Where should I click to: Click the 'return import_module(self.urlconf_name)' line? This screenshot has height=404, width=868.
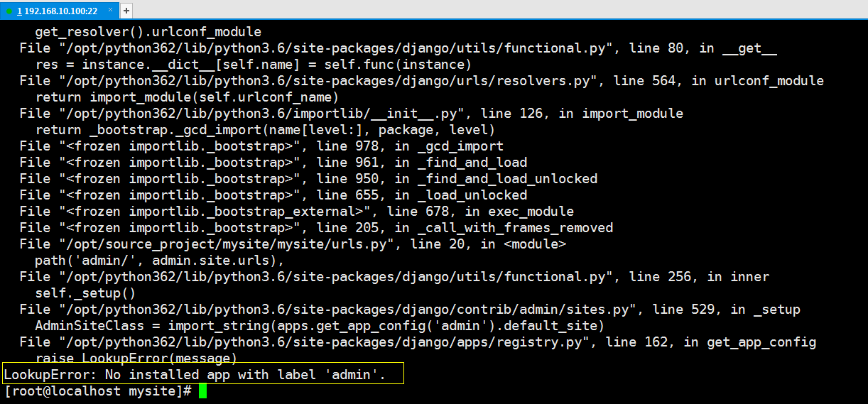(187, 97)
